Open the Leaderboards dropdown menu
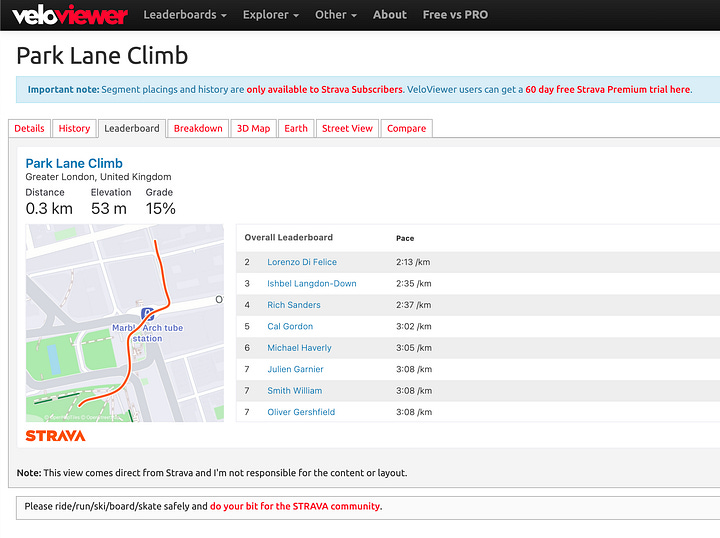This screenshot has width=720, height=538. 185,15
